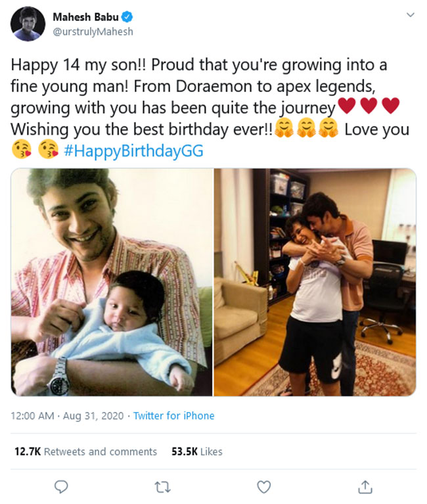
Task: Open the tweet timestamp Aug 31, 2020
Action: coord(90,416)
